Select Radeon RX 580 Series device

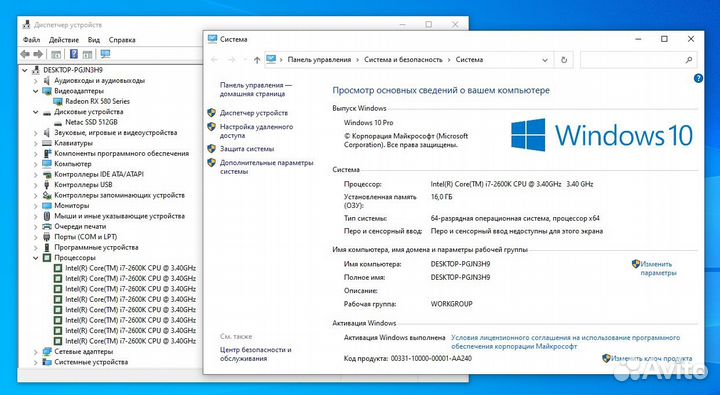click(x=97, y=101)
